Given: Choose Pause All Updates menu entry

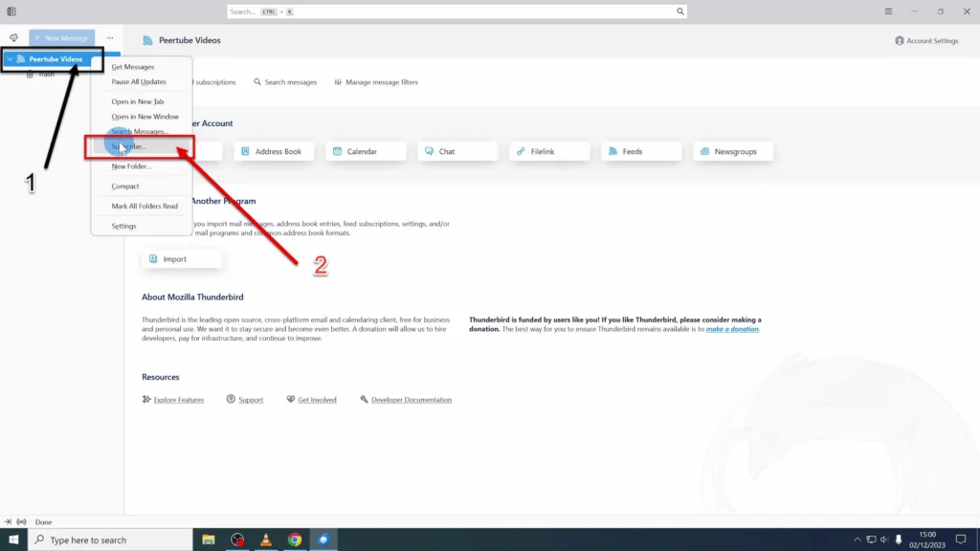Looking at the screenshot, I should coord(139,82).
